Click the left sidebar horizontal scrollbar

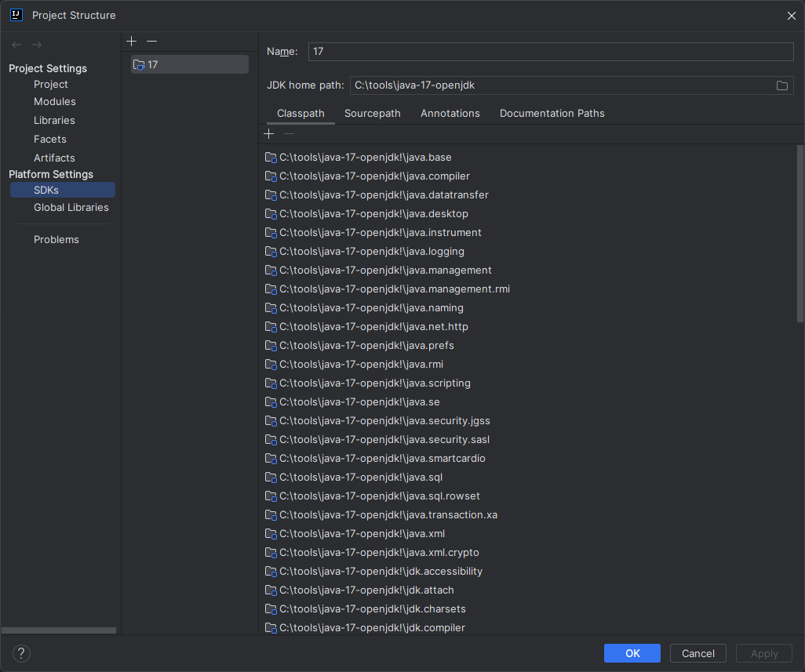tap(59, 630)
